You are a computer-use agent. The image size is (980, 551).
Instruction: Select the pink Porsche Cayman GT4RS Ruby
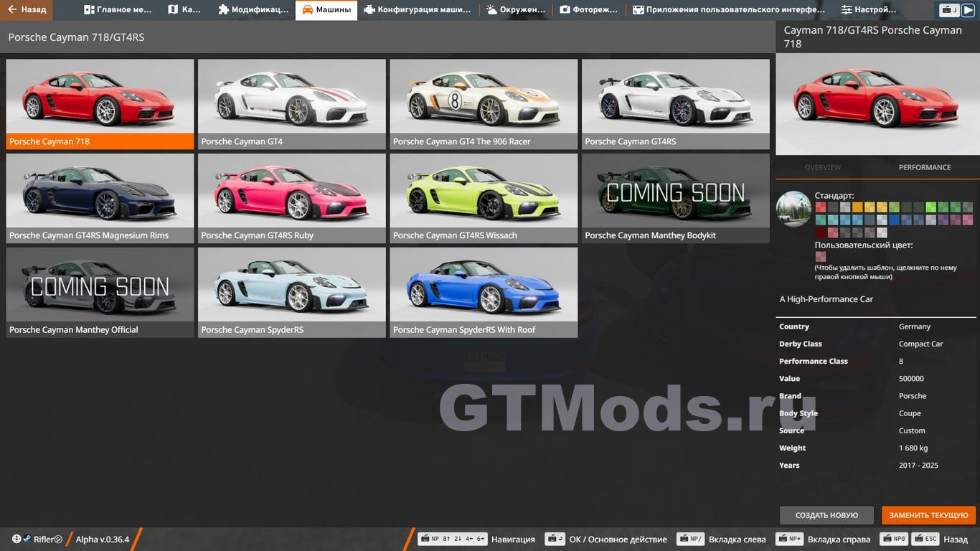(292, 198)
